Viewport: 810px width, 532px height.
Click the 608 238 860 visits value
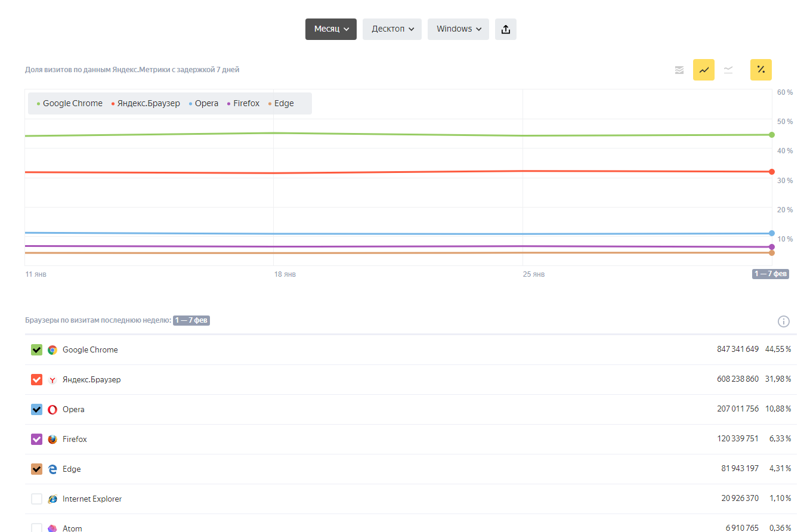click(738, 379)
